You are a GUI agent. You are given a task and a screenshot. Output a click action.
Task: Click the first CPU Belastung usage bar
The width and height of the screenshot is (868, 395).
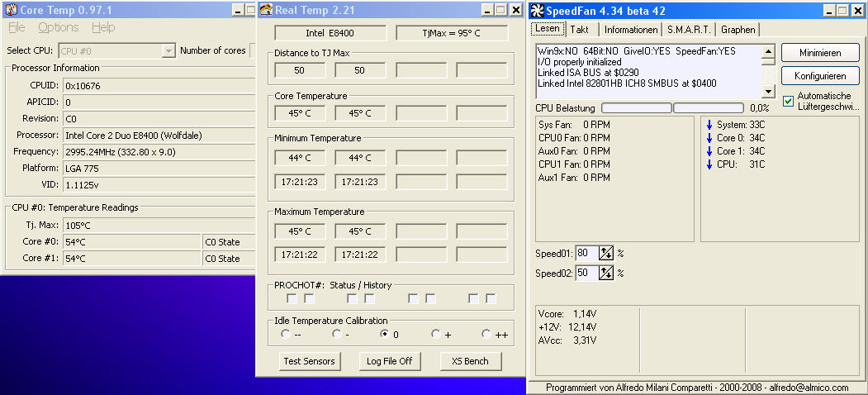(637, 108)
